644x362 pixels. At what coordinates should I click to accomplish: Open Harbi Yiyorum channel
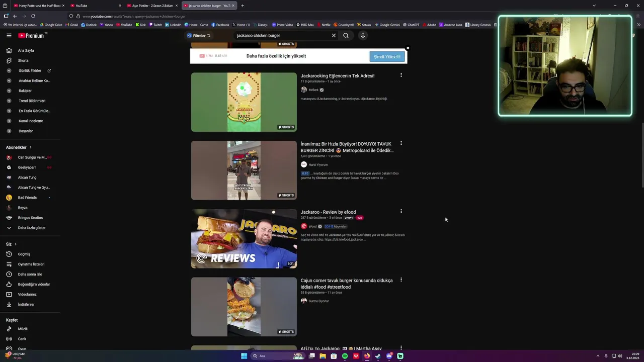318,165
